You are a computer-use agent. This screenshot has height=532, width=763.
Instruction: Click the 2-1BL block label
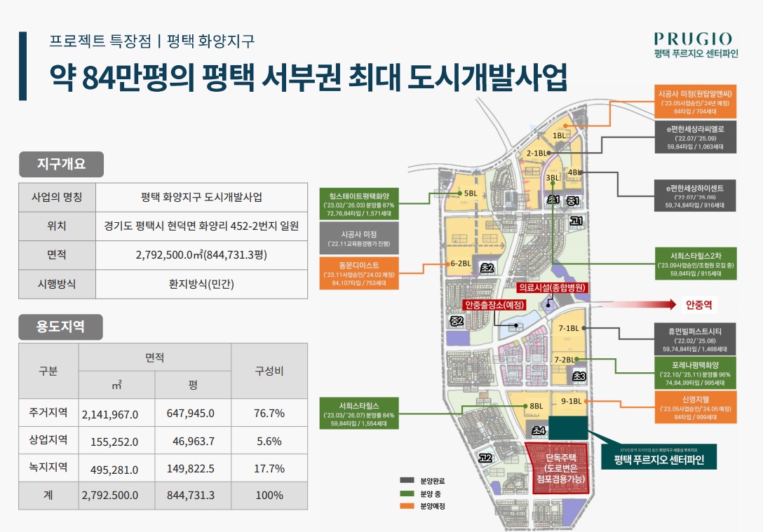click(x=536, y=154)
